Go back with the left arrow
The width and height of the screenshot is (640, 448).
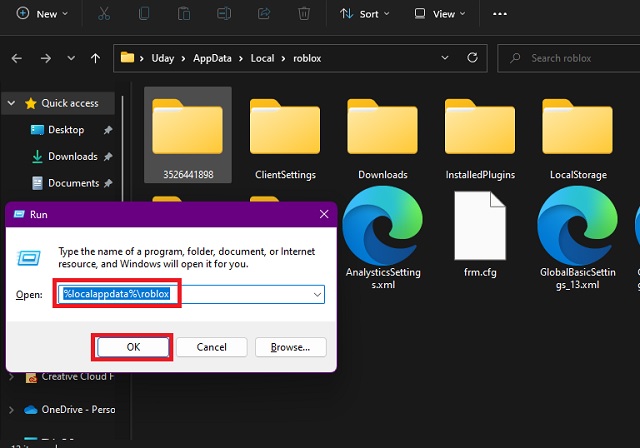pyautogui.click(x=17, y=58)
